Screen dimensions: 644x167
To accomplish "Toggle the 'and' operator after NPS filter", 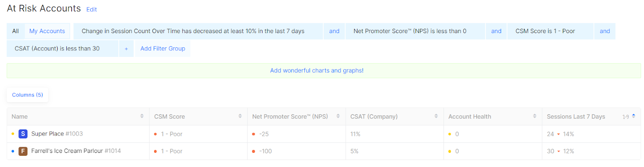I will (496, 31).
